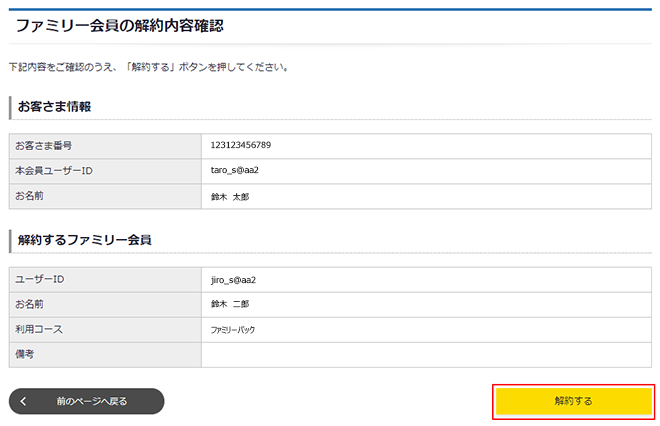
Task: Click the お客さま情報 section heading
Action: [x=55, y=107]
